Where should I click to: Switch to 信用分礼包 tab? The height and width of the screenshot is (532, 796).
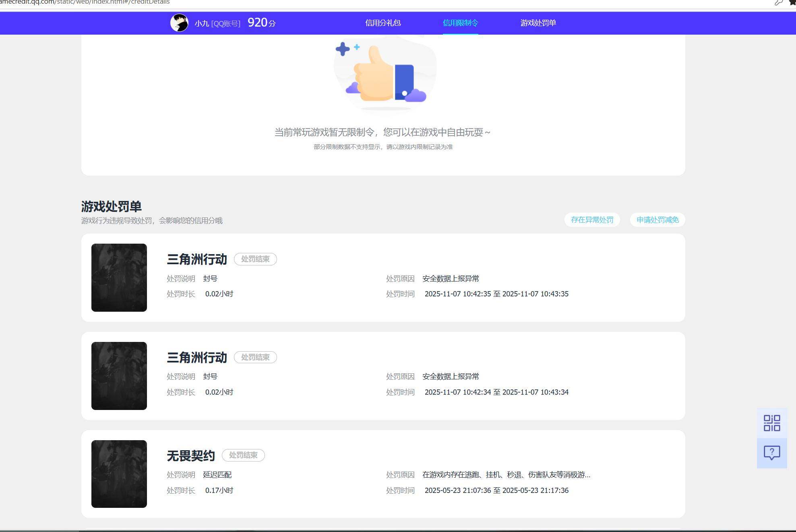point(383,23)
